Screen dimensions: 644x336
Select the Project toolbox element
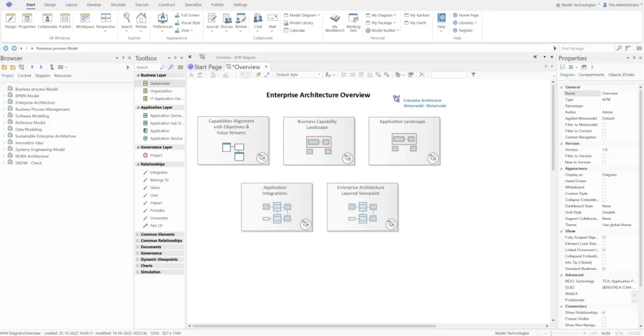tap(156, 156)
